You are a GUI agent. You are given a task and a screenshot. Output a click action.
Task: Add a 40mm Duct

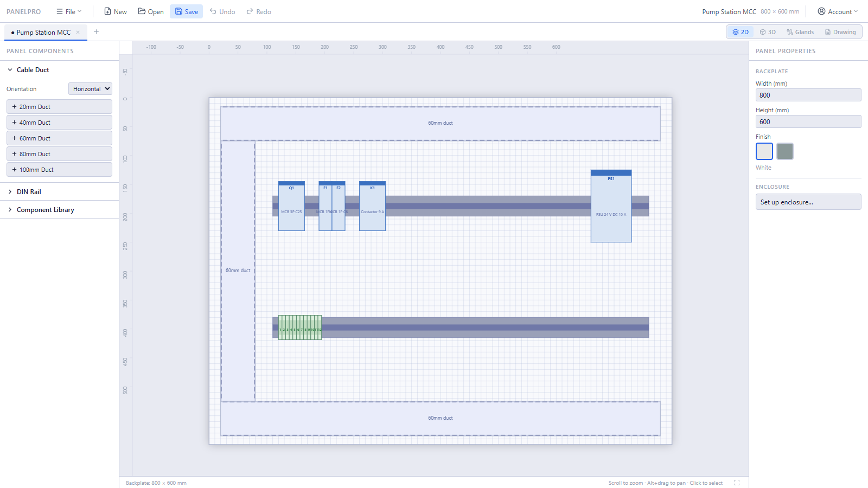(x=60, y=123)
